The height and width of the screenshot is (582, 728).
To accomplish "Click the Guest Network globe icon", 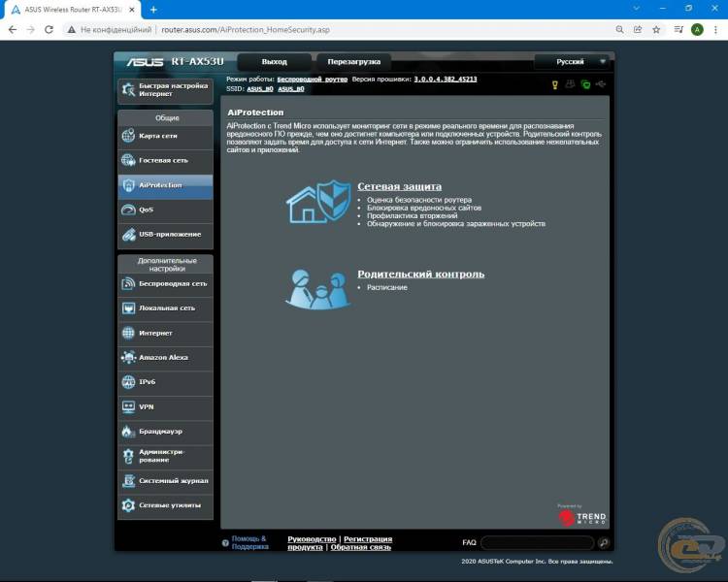I will point(128,160).
